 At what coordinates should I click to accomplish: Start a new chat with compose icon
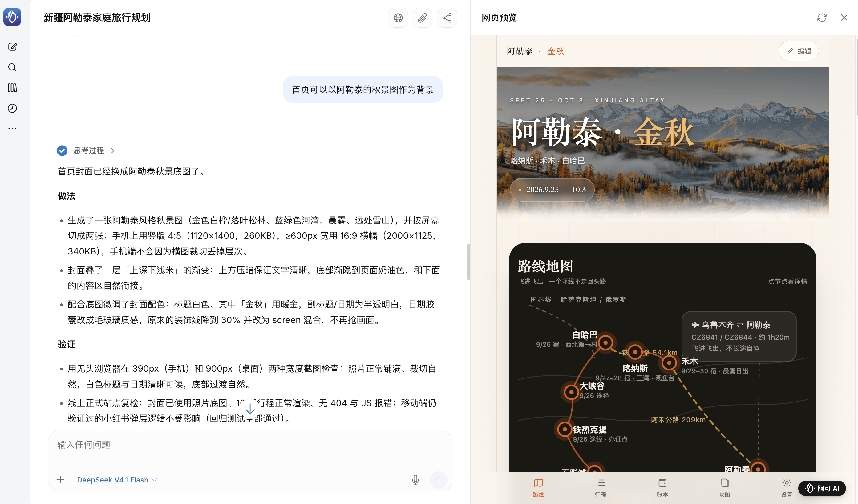coord(12,47)
